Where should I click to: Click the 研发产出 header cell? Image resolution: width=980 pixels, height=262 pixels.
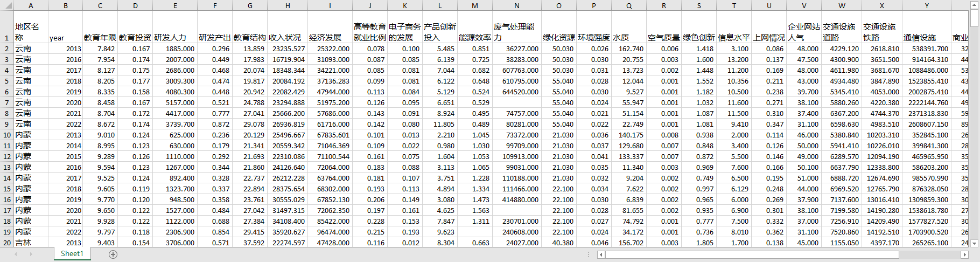click(215, 27)
